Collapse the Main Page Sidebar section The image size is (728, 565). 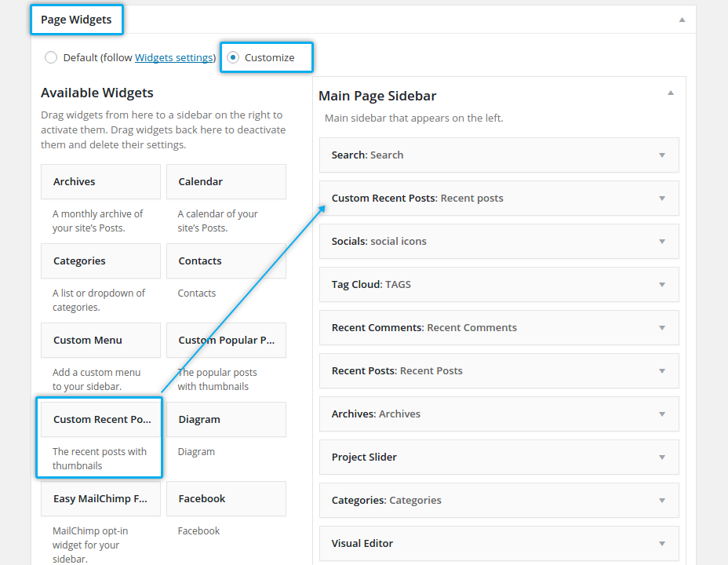coord(670,93)
